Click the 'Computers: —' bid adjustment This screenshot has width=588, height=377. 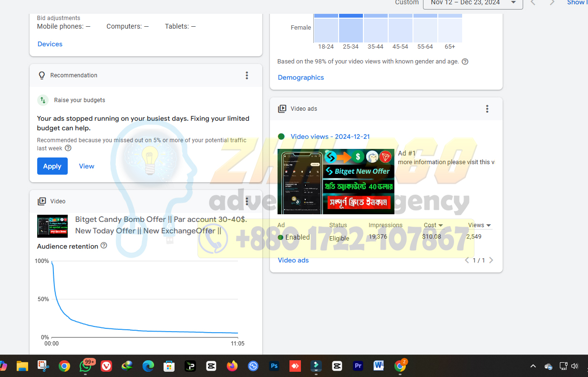(x=128, y=26)
